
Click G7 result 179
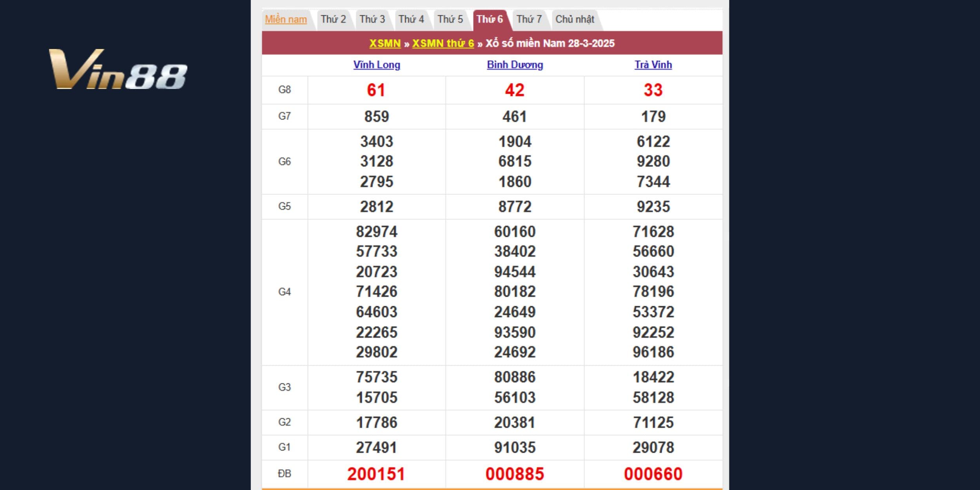(x=653, y=116)
